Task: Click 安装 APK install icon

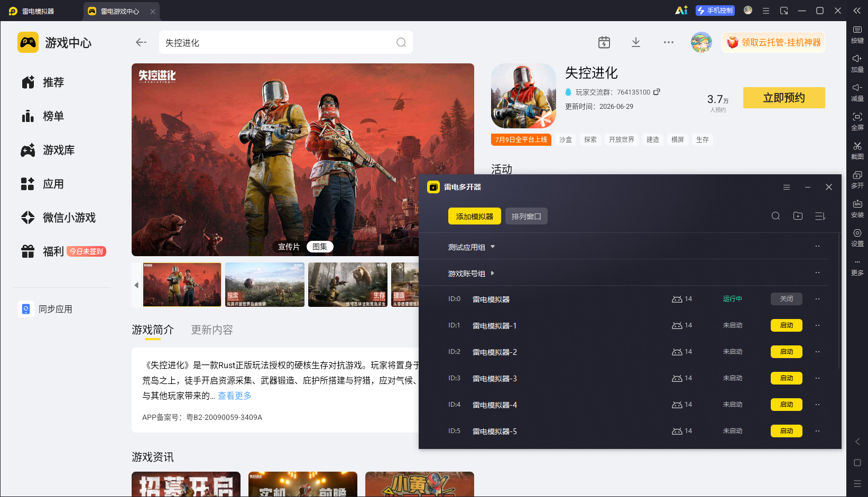Action: click(857, 209)
